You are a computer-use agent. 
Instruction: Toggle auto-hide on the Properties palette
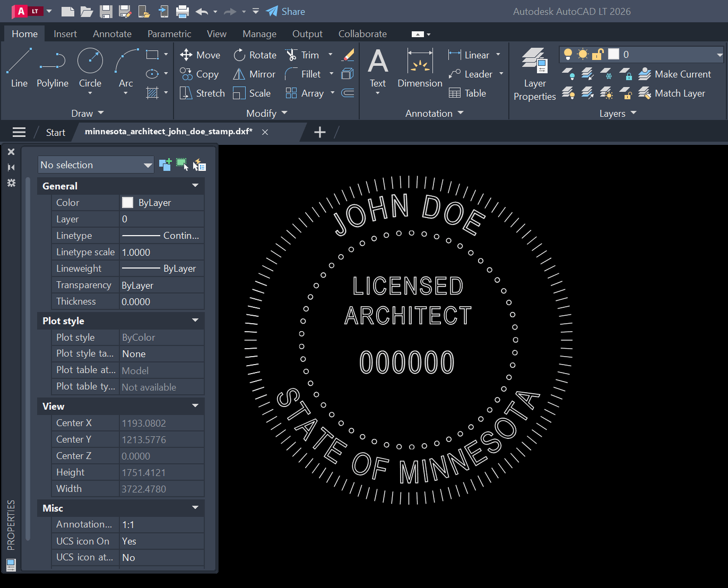point(11,167)
